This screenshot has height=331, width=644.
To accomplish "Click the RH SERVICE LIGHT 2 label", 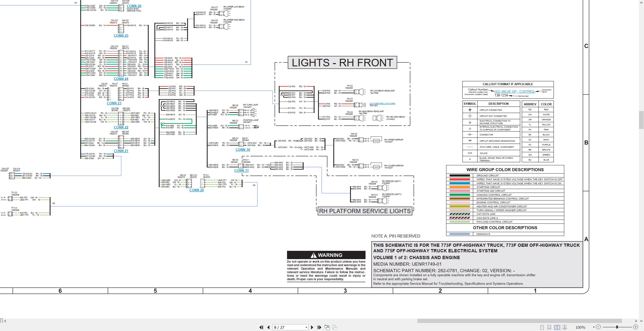I will pyautogui.click(x=392, y=194).
